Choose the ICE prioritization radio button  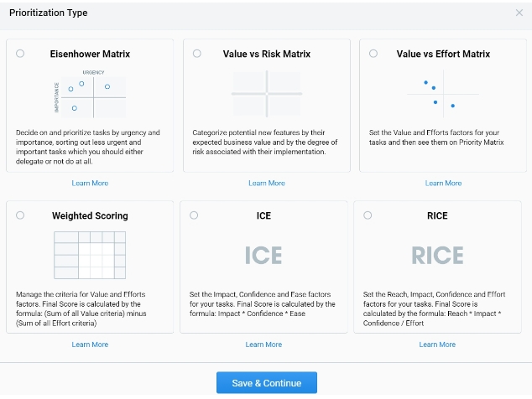pos(194,215)
